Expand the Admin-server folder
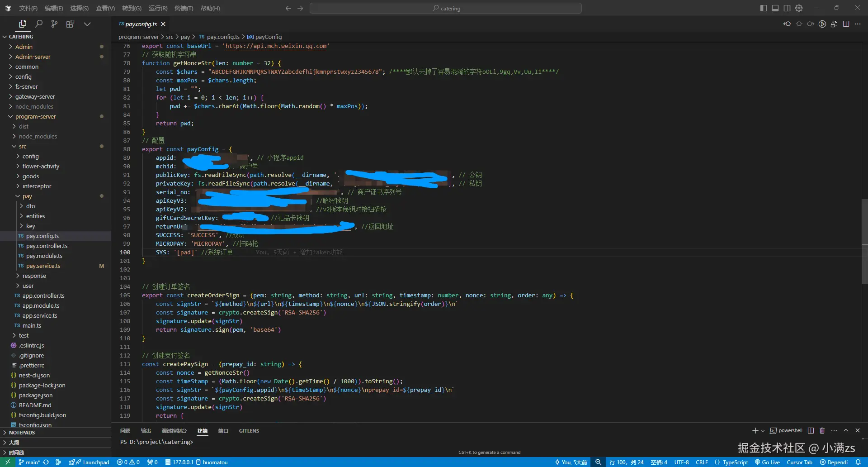This screenshot has width=868, height=467. click(x=33, y=57)
